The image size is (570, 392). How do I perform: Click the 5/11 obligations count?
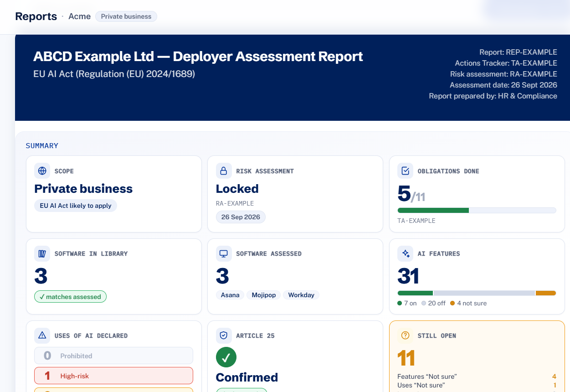click(411, 194)
